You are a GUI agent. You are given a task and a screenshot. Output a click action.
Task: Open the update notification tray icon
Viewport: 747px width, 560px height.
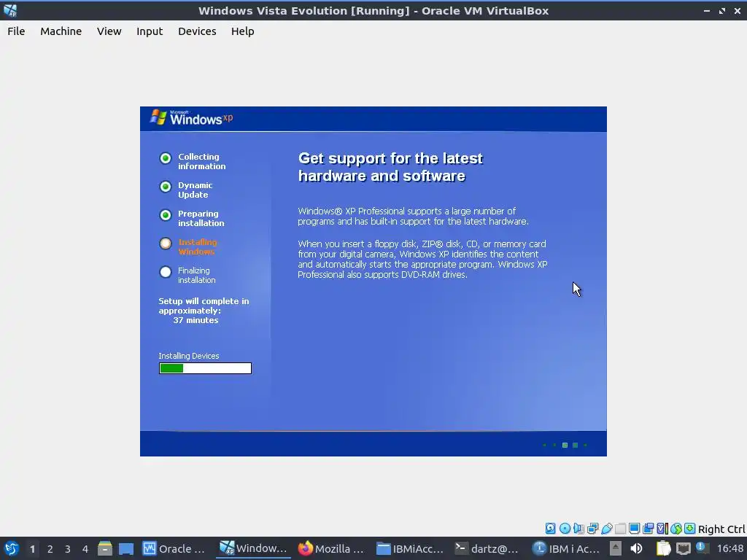tap(702, 548)
